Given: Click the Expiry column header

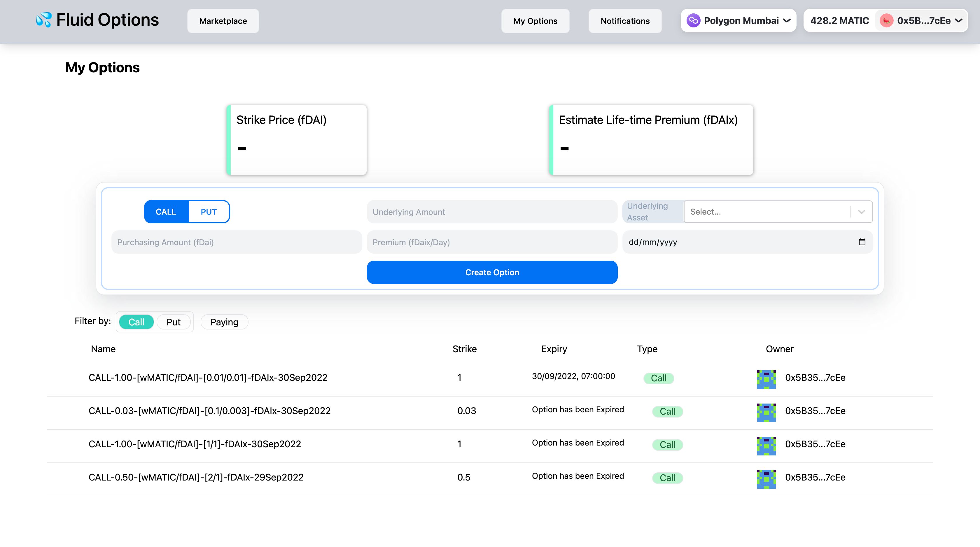Looking at the screenshot, I should [x=554, y=349].
